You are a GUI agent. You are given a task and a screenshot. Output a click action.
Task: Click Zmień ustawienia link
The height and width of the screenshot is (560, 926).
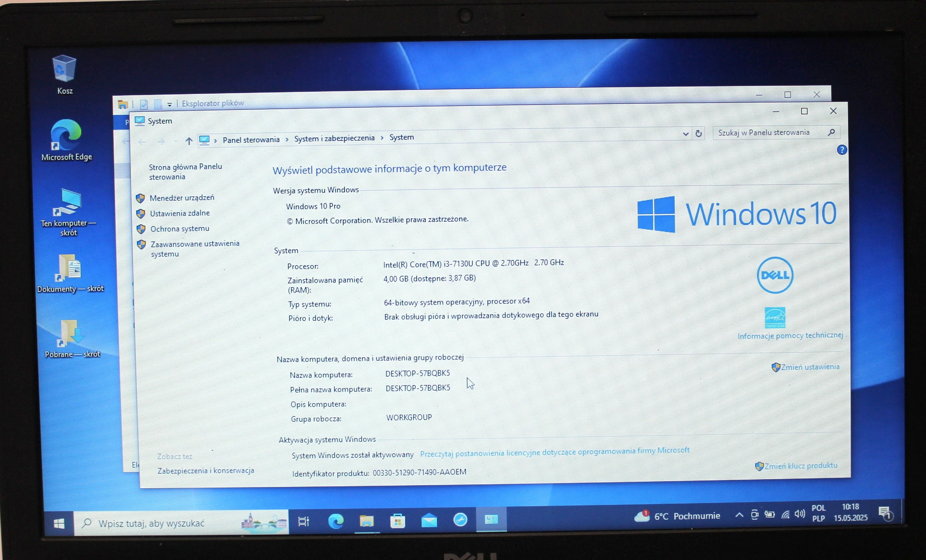(810, 367)
